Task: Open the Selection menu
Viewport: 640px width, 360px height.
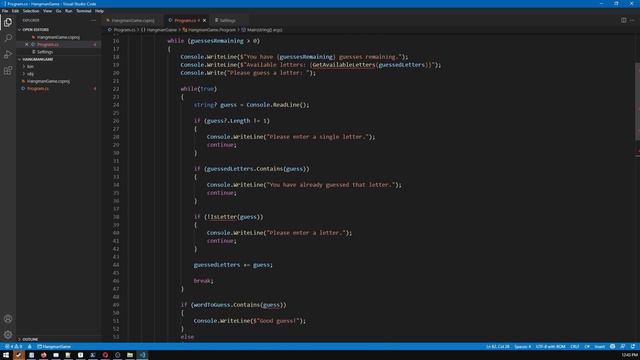Action: tap(31, 11)
